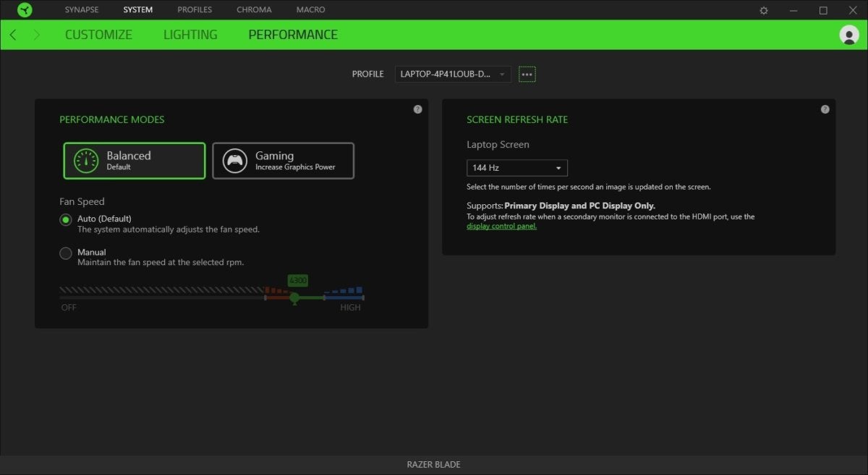Viewport: 868px width, 475px height.
Task: Go forward with the right arrow
Action: [37, 35]
